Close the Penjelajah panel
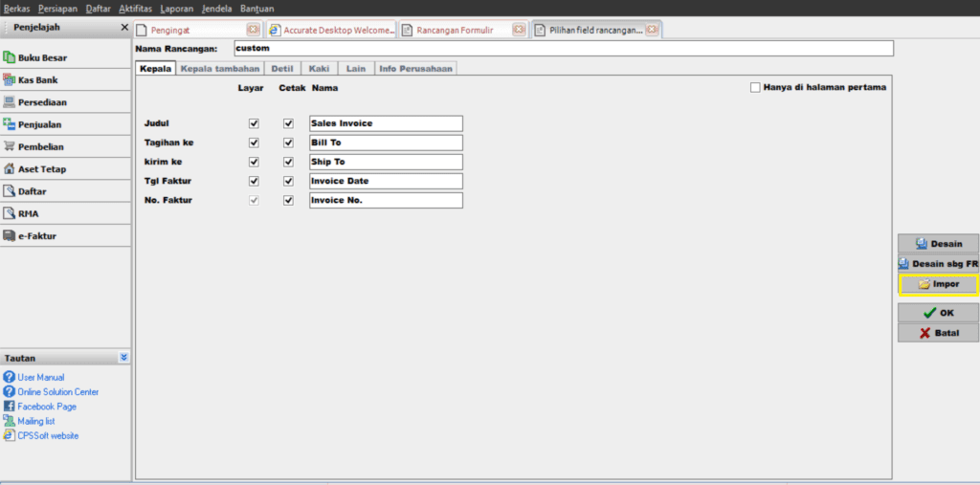Viewport: 980px width, 485px height. (124, 28)
